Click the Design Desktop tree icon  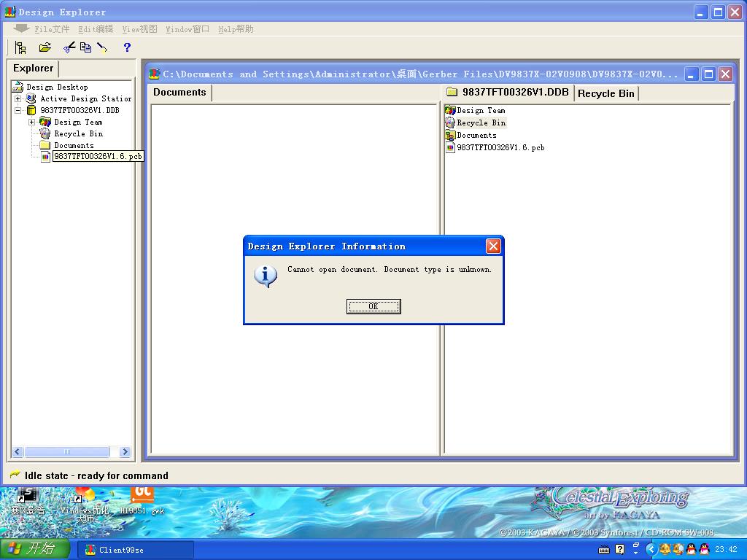[18, 87]
